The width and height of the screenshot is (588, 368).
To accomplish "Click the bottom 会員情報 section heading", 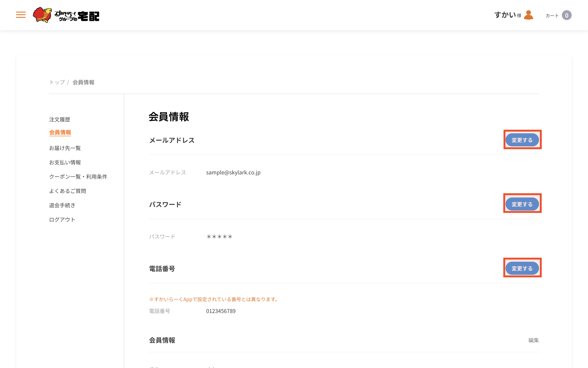I will [162, 340].
